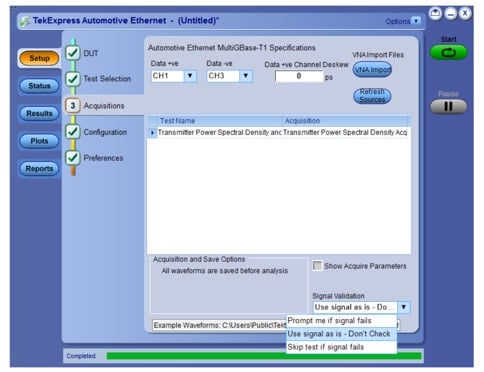Enable Show Acquire Parameters checkbox

point(317,266)
